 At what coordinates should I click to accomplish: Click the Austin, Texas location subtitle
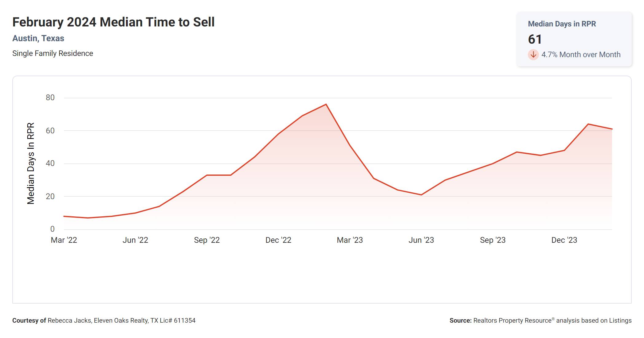coord(38,38)
